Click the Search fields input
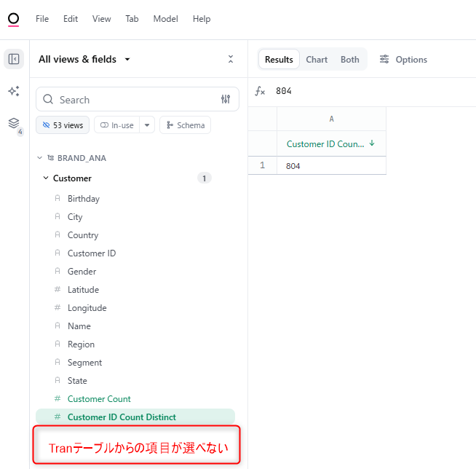 coord(138,99)
